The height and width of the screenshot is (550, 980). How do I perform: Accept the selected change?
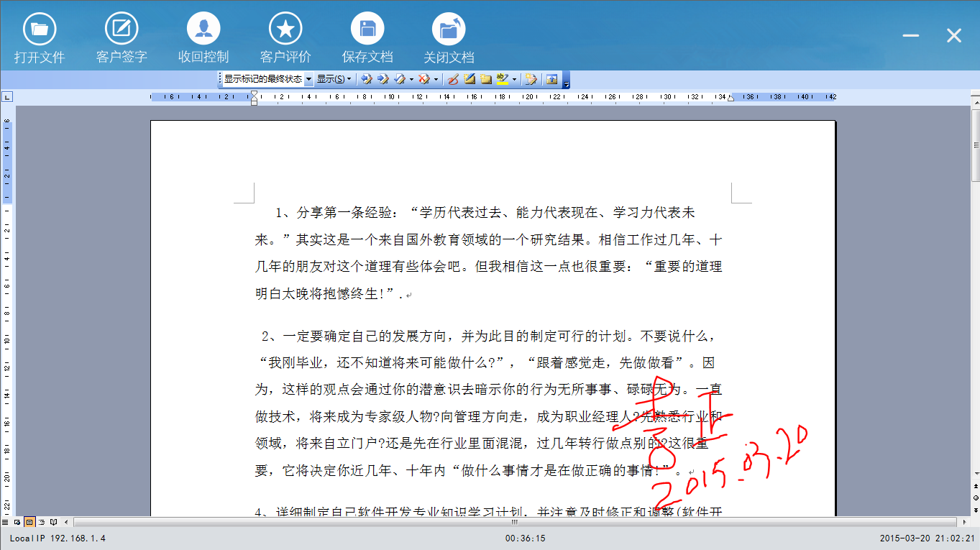399,79
